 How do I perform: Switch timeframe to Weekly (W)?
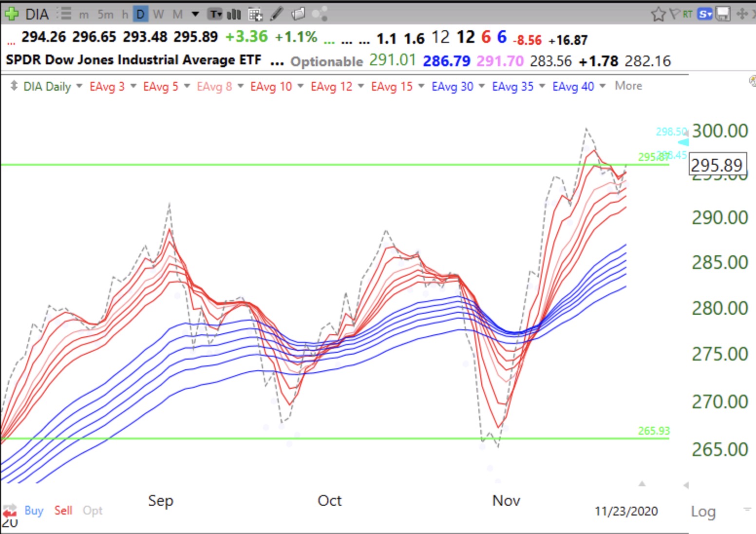(158, 14)
